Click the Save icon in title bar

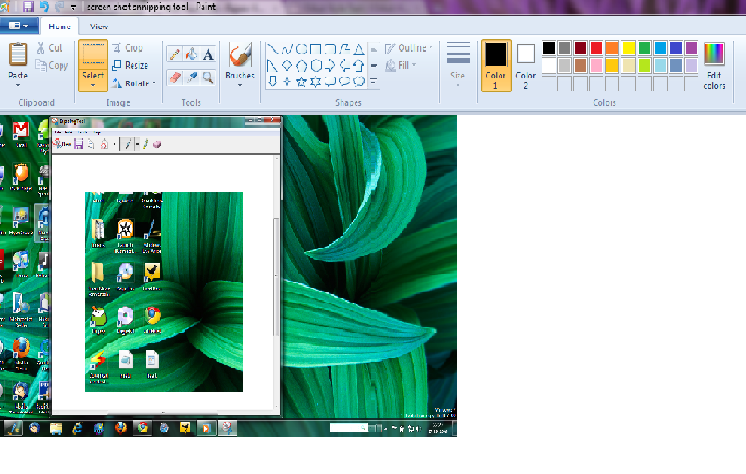pos(26,6)
